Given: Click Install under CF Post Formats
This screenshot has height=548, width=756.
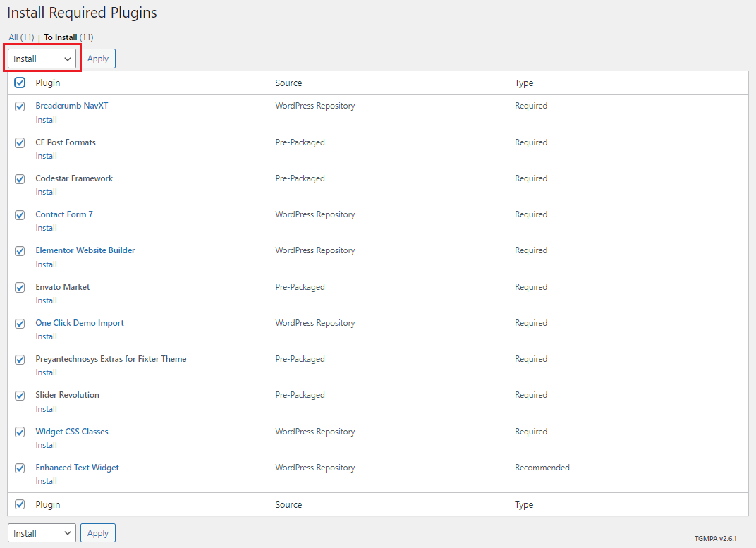Looking at the screenshot, I should [x=47, y=156].
